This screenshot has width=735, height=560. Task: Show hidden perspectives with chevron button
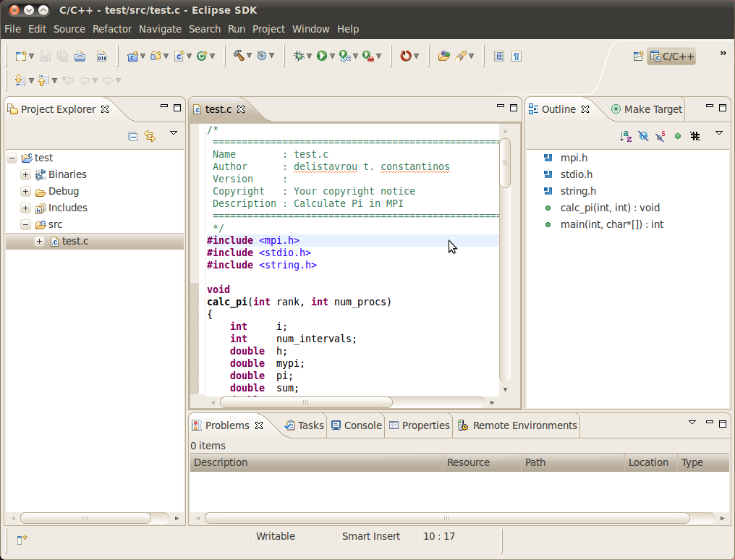(x=723, y=54)
